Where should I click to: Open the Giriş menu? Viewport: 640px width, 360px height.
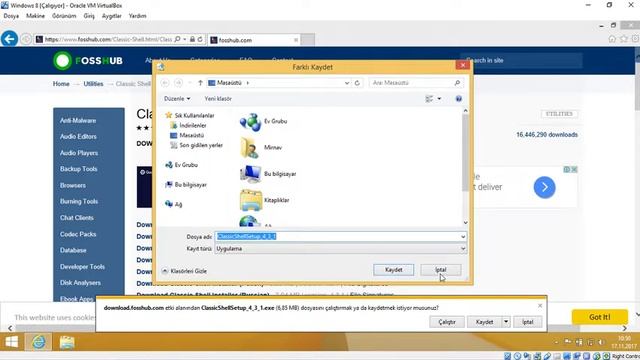tap(89, 16)
